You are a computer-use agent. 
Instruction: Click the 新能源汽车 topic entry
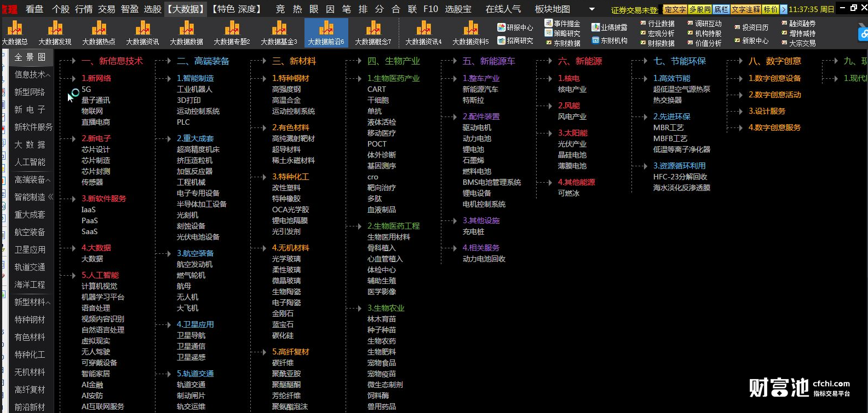coord(480,89)
